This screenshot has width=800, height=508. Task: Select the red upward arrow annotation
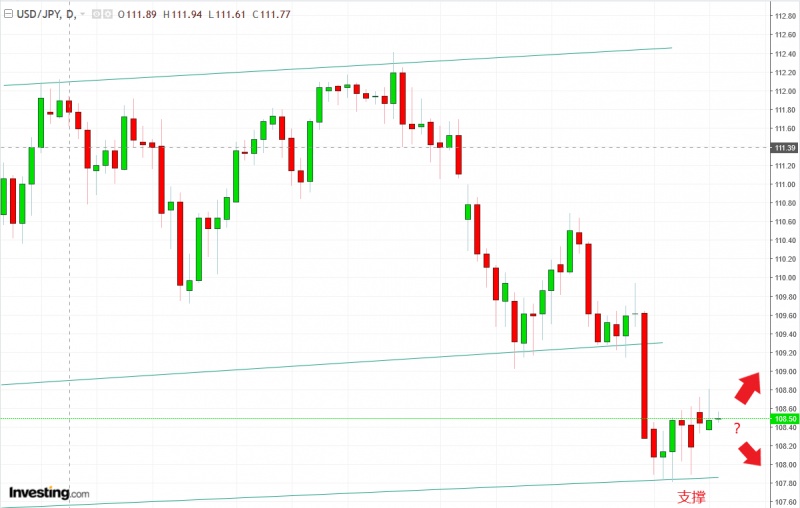[x=747, y=385]
